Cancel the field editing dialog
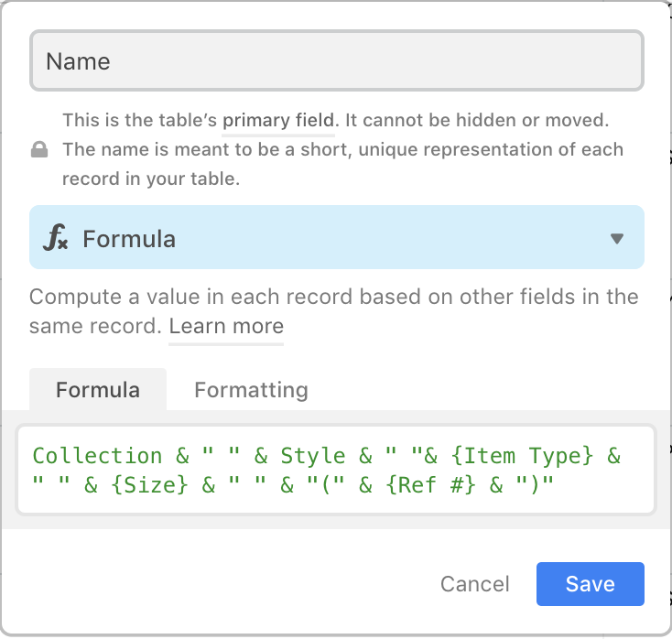The image size is (672, 639). point(475,584)
